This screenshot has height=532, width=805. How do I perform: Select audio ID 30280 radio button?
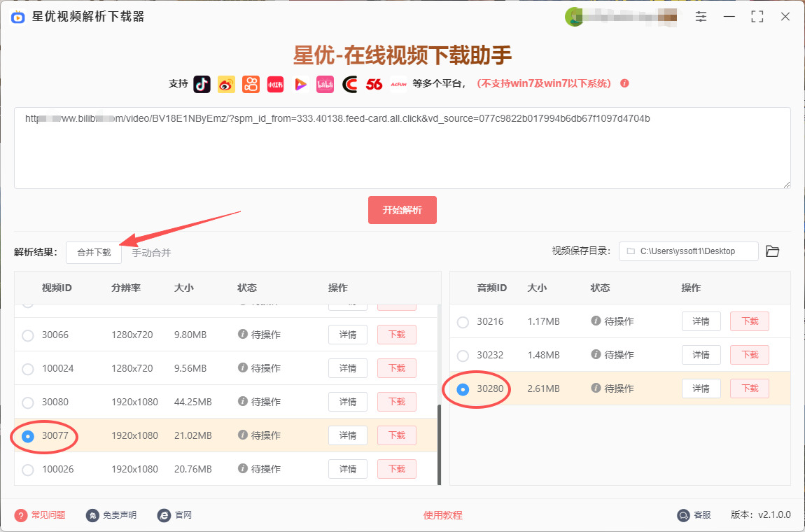[463, 390]
